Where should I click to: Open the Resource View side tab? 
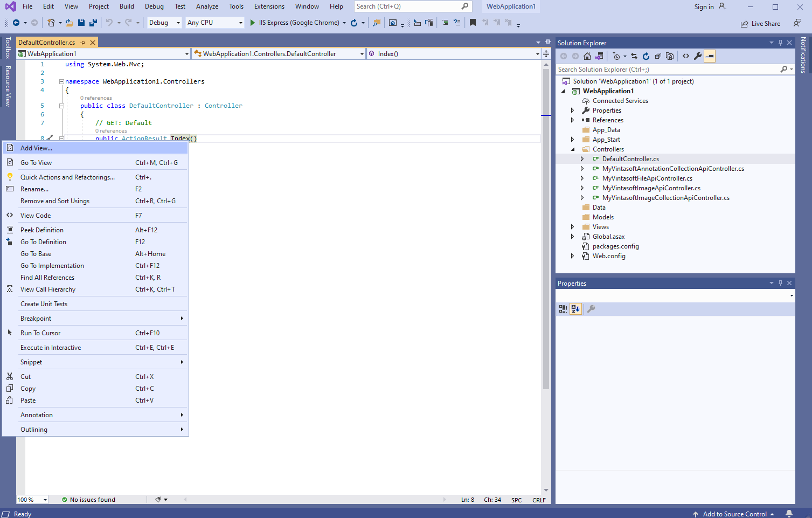pyautogui.click(x=8, y=86)
